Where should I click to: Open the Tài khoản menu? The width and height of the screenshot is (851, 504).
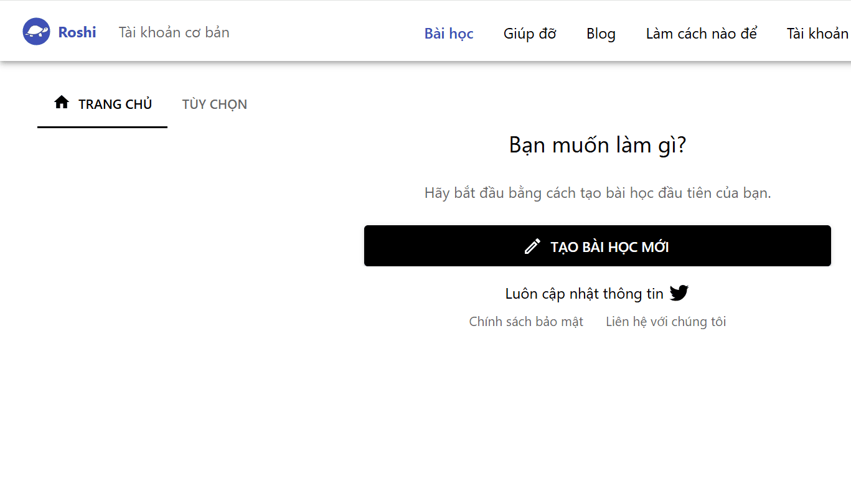[x=816, y=34]
